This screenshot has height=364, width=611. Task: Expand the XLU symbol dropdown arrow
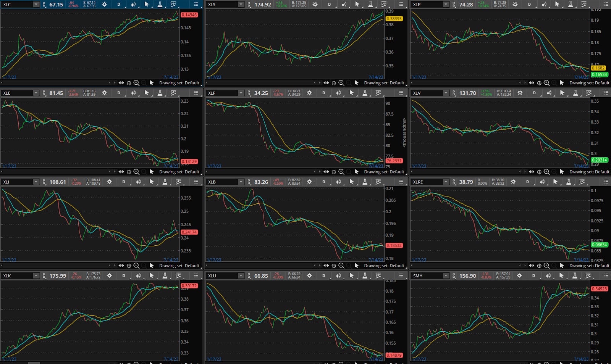click(241, 275)
